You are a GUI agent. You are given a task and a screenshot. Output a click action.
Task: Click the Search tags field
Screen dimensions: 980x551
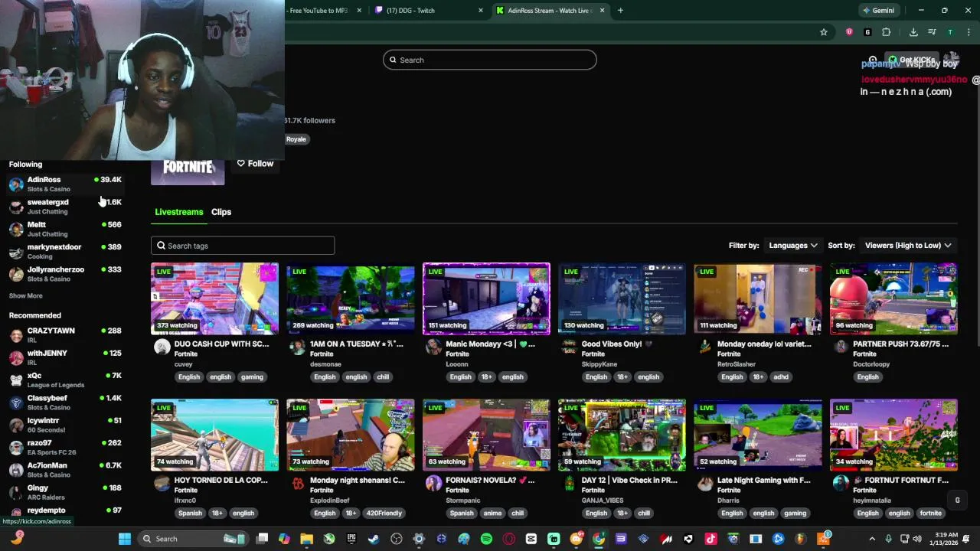click(243, 246)
